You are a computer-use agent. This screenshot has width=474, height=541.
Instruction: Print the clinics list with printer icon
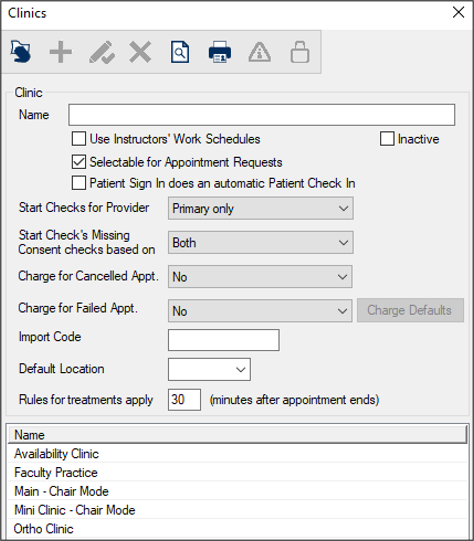click(220, 52)
